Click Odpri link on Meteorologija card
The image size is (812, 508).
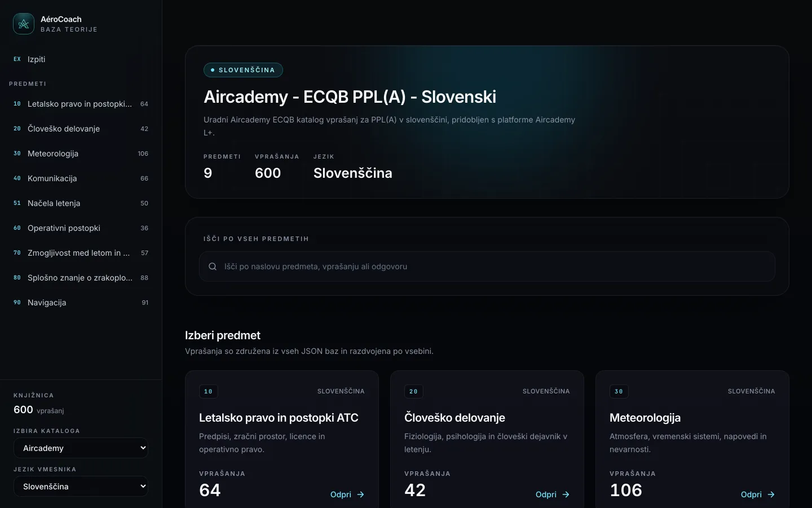click(751, 494)
